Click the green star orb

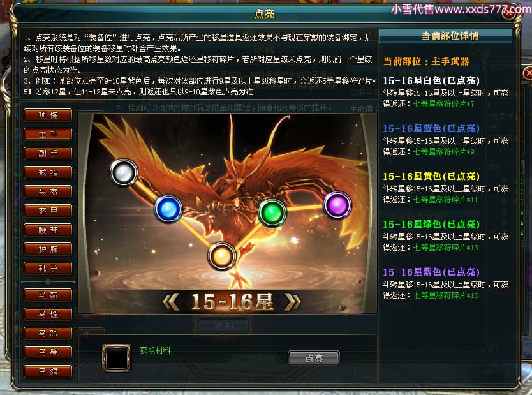272,212
